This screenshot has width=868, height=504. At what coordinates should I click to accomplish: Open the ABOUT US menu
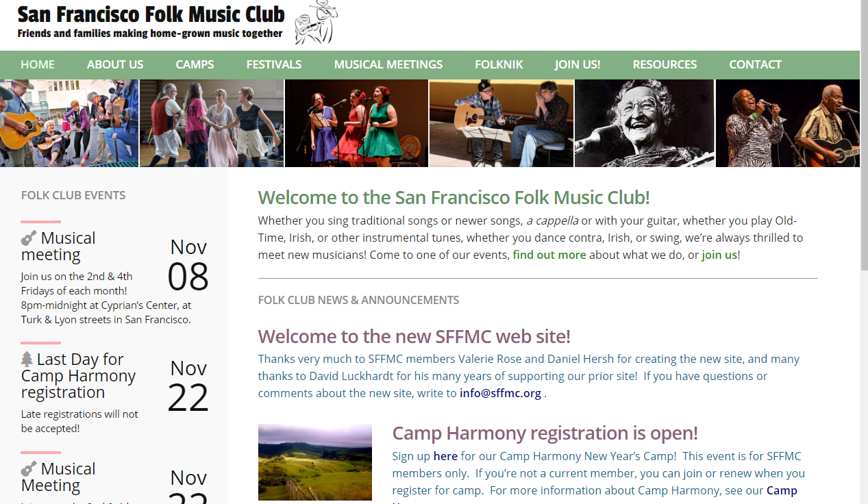115,64
